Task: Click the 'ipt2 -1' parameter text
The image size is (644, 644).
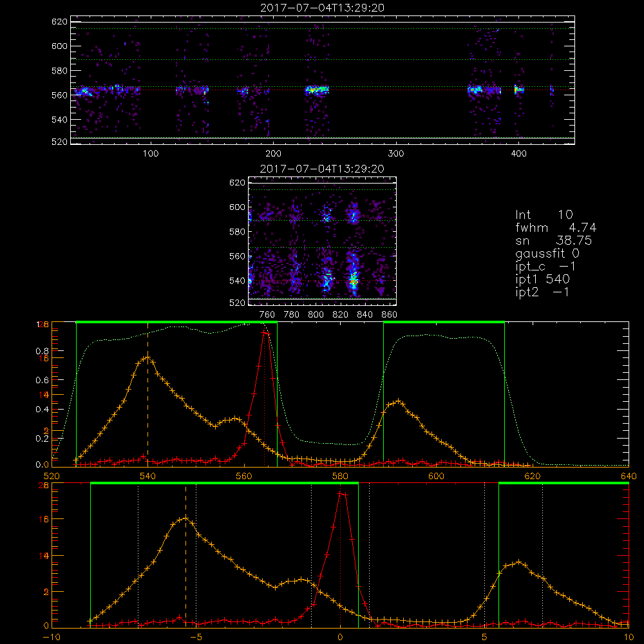Action: coord(542,292)
